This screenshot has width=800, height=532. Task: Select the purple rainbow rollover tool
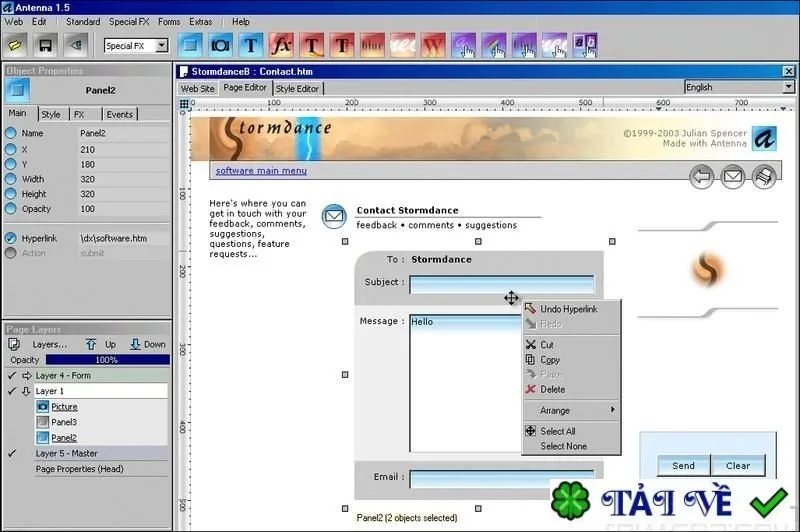pos(493,45)
